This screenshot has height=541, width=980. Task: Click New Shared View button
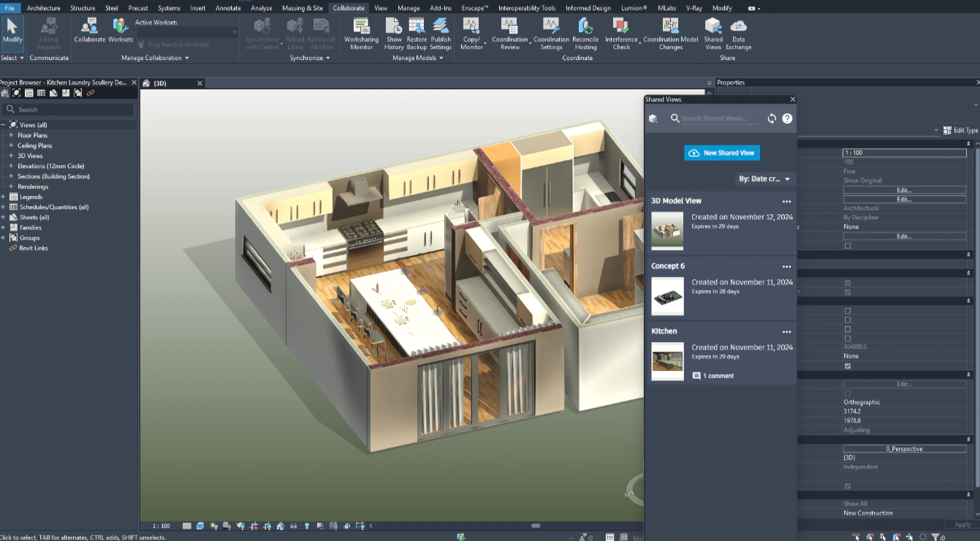pos(722,153)
